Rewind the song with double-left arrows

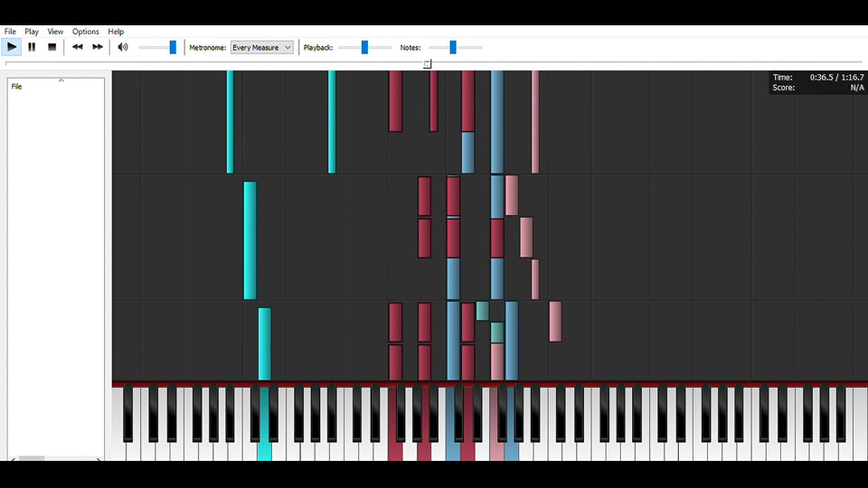click(78, 47)
